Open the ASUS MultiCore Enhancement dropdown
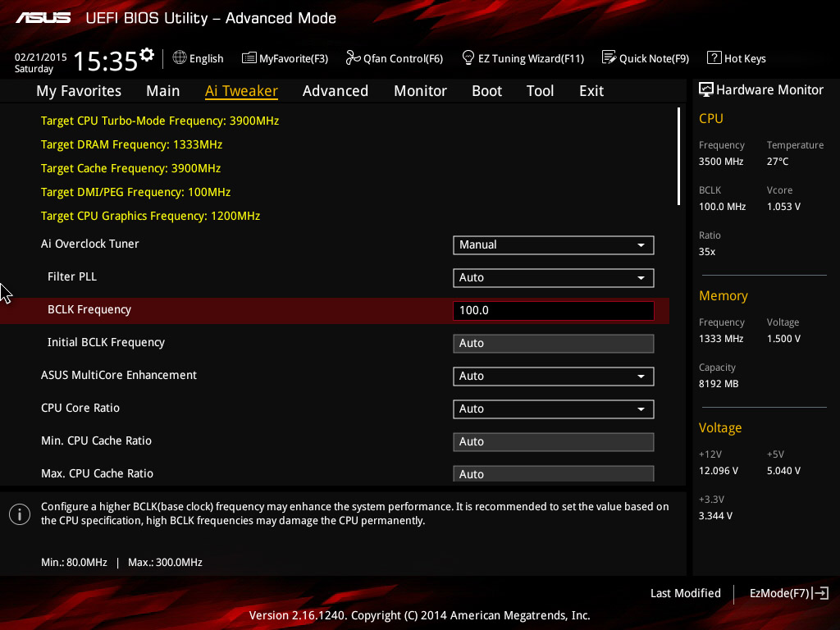Image resolution: width=840 pixels, height=630 pixels. [x=554, y=376]
